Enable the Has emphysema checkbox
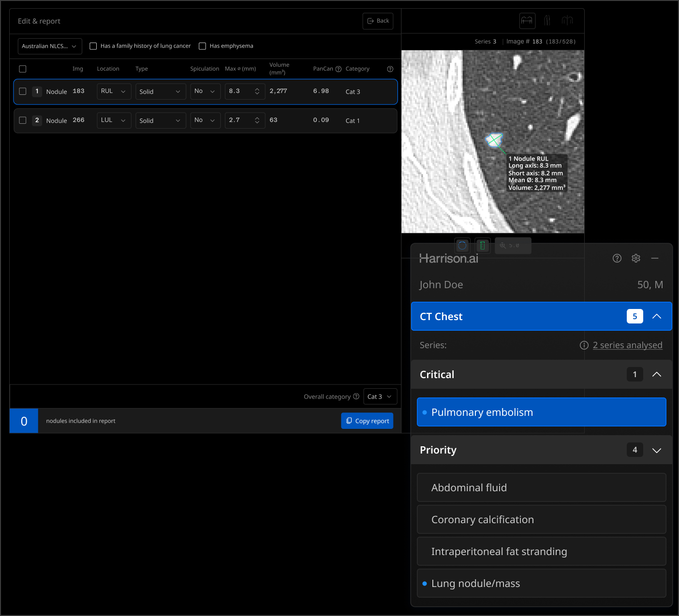The height and width of the screenshot is (616, 679). coord(202,46)
